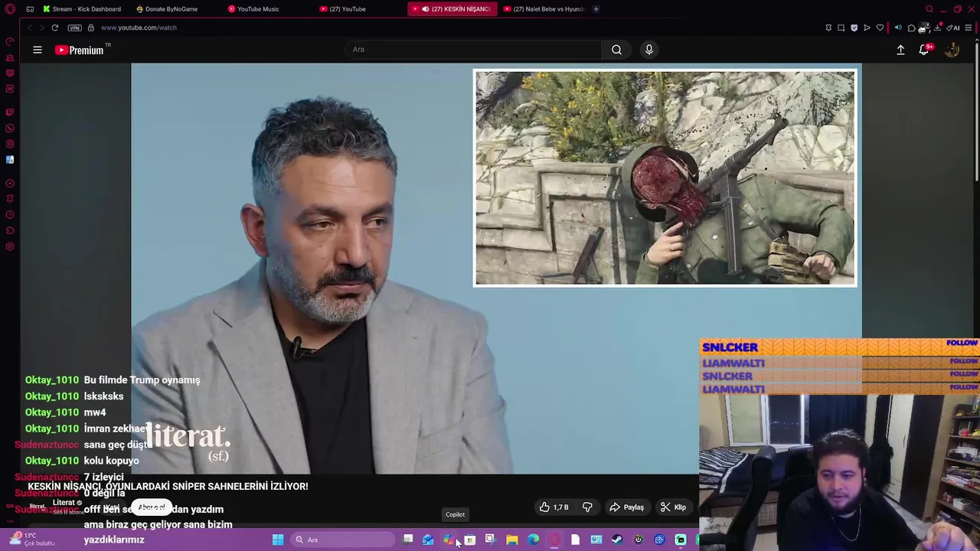
Task: Click the Paylaş share button
Action: (x=626, y=507)
